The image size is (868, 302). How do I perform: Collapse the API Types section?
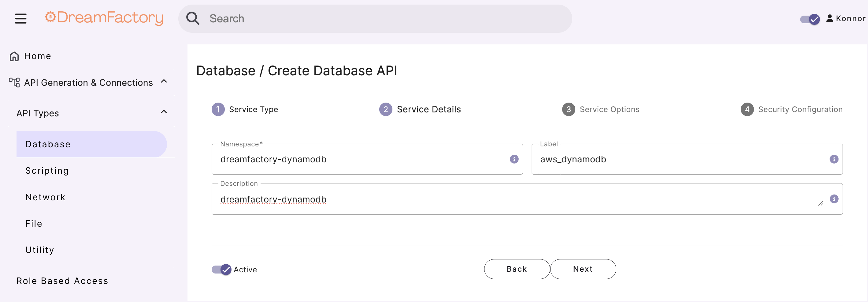point(164,112)
